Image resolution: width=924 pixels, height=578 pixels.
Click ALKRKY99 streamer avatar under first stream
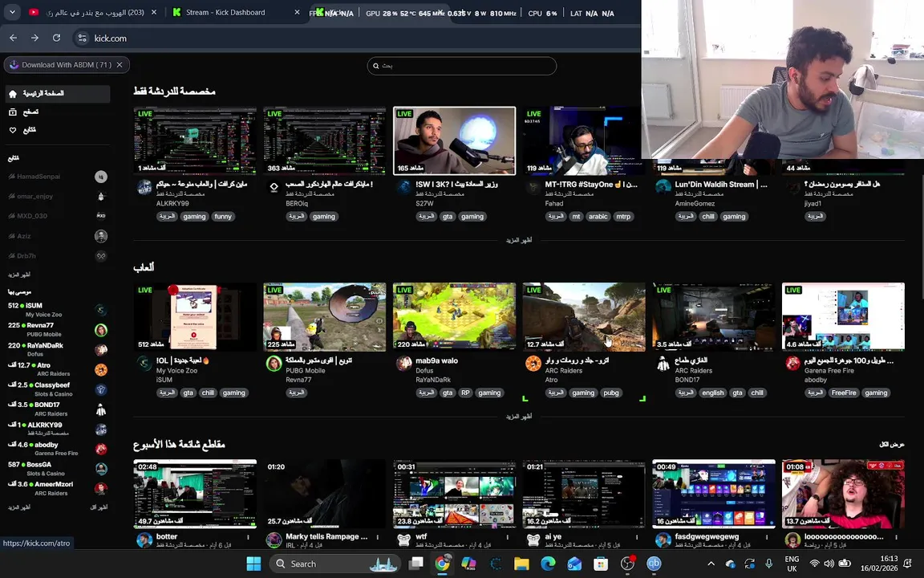(144, 187)
